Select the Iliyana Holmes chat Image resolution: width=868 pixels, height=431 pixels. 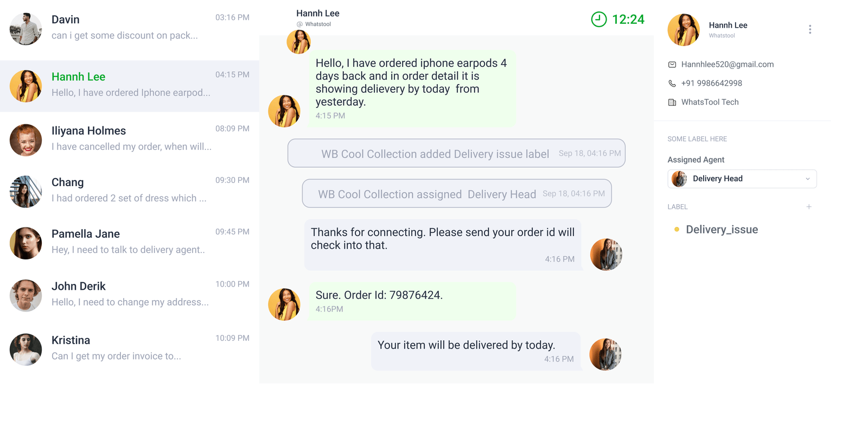129,139
